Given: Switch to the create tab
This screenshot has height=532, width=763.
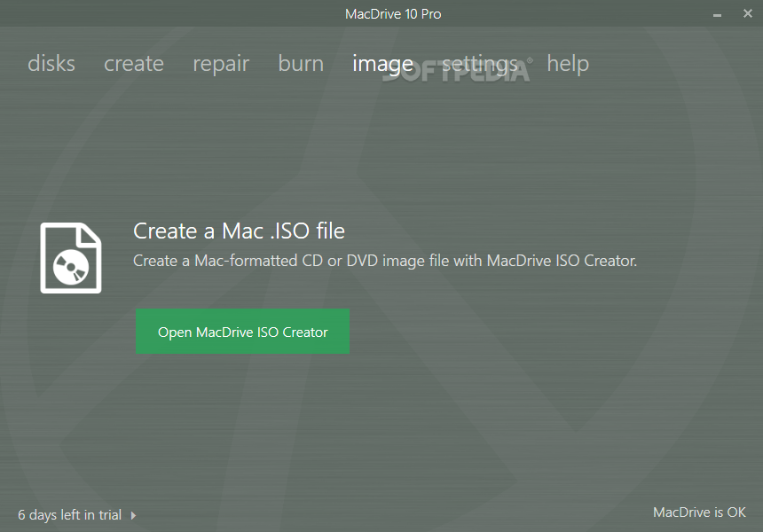Looking at the screenshot, I should (x=134, y=64).
